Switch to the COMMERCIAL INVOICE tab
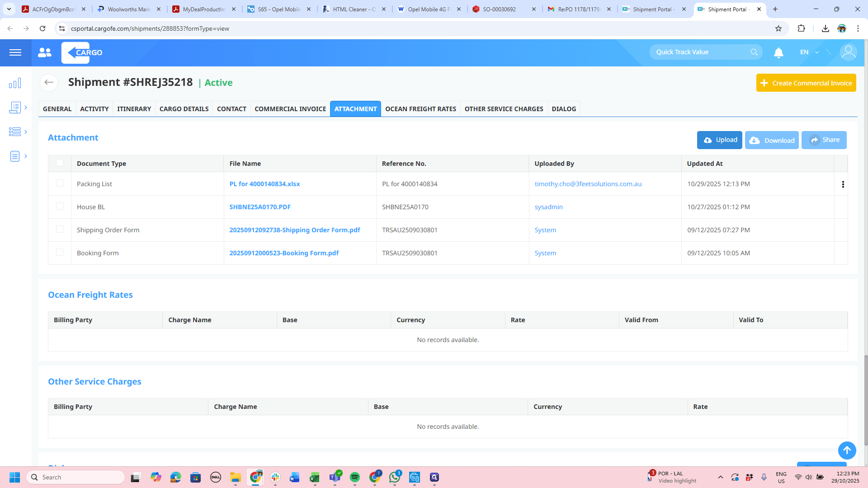868x488 pixels. tap(290, 109)
